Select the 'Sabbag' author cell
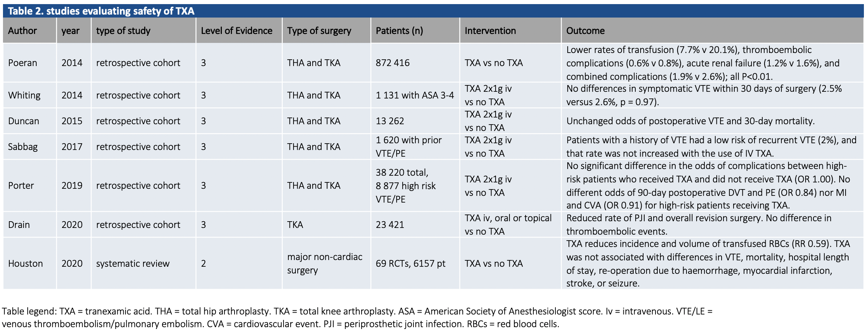The height and width of the screenshot is (332, 868). click(x=23, y=147)
